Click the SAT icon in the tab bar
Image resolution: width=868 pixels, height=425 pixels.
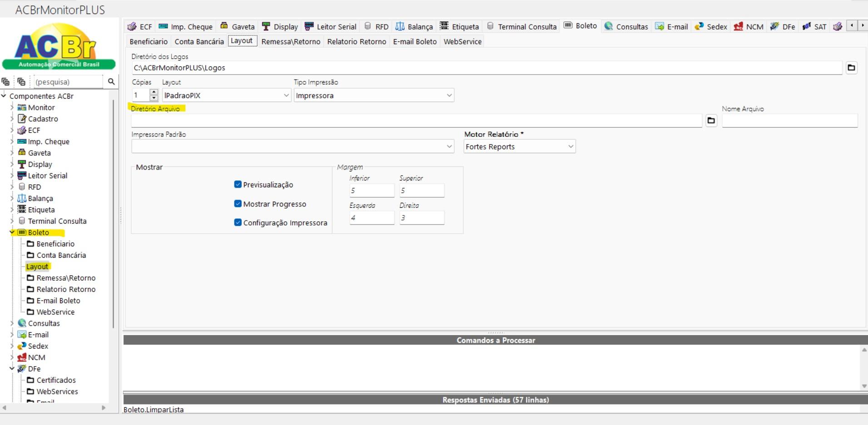807,26
